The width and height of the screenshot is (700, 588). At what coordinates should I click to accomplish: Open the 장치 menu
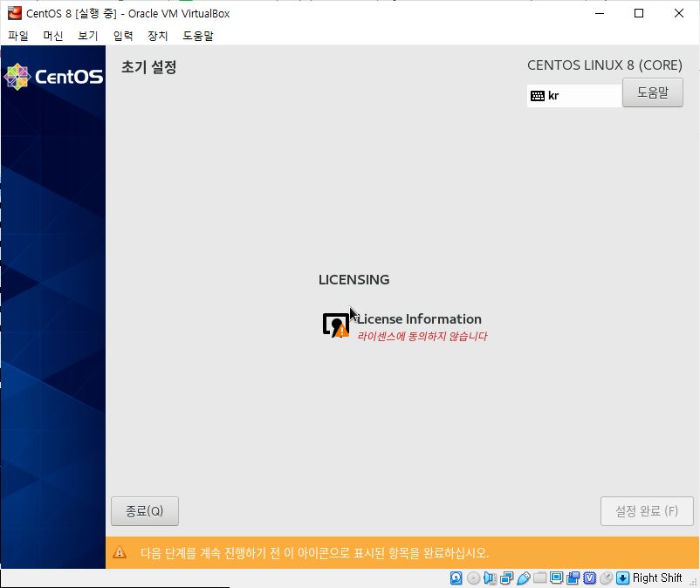coord(158,36)
